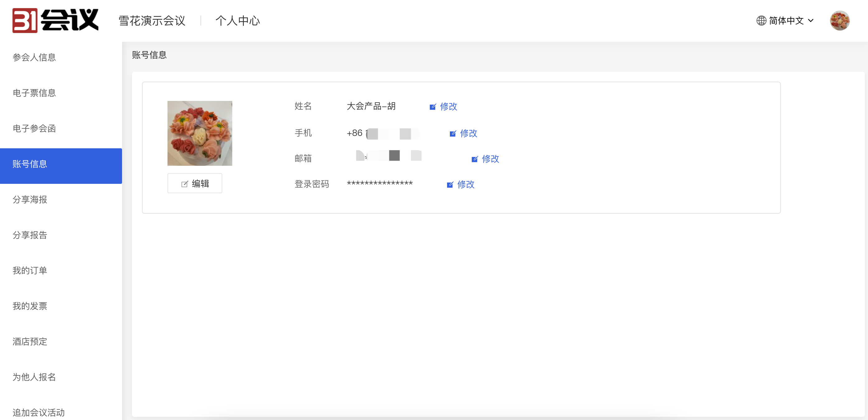This screenshot has width=868, height=420.
Task: Click the globe language icon
Action: coord(761,21)
